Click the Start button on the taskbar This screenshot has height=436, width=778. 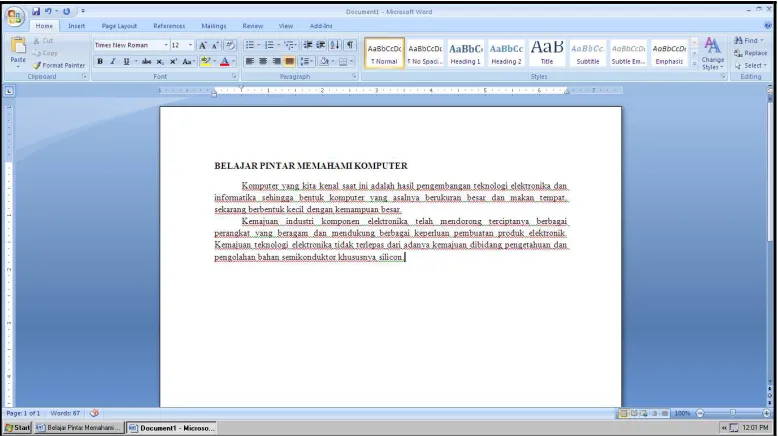pyautogui.click(x=17, y=428)
